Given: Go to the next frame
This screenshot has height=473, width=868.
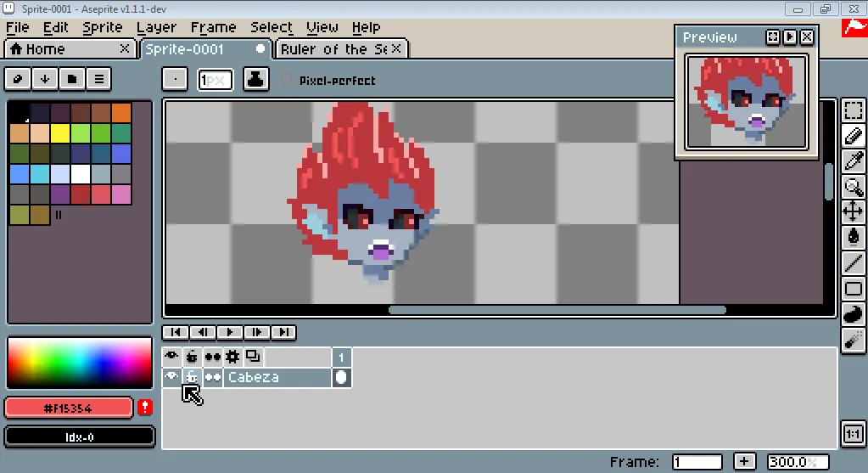Looking at the screenshot, I should [x=257, y=332].
